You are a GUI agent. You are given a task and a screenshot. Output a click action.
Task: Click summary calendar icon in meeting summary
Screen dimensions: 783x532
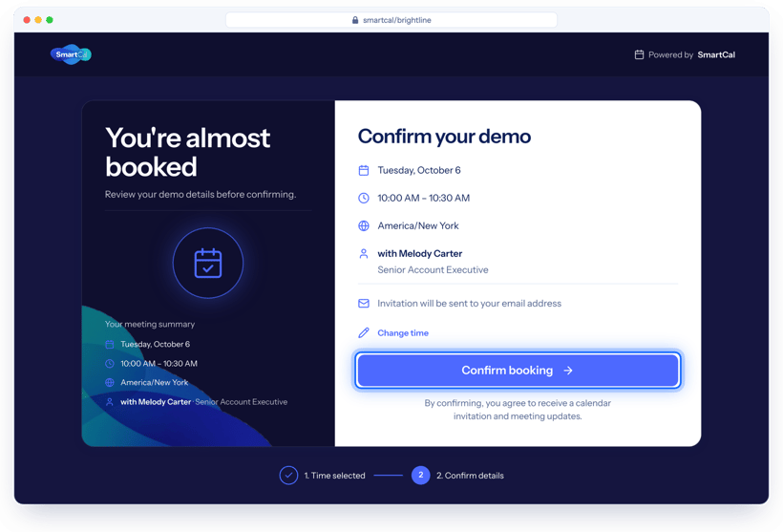point(110,344)
